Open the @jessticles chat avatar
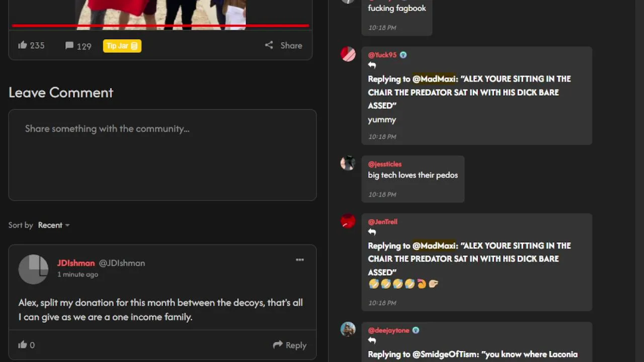Viewport: 644px width, 362px height. tap(348, 163)
